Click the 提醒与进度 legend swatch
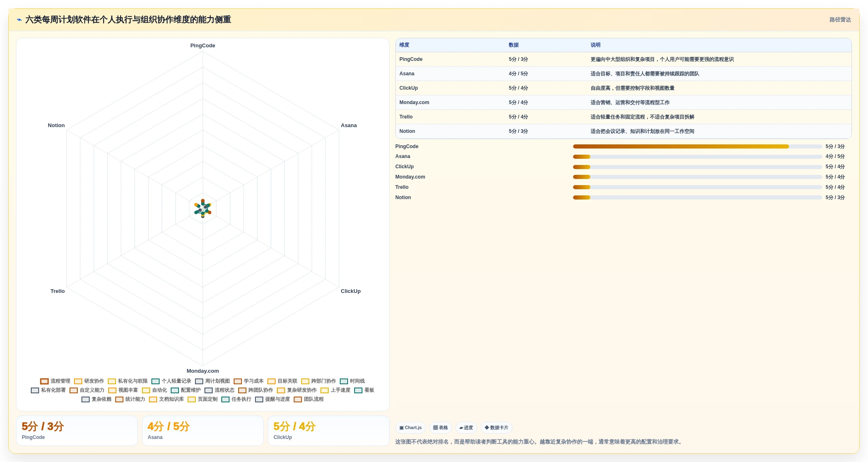The width and height of the screenshot is (868, 462). coord(259,399)
